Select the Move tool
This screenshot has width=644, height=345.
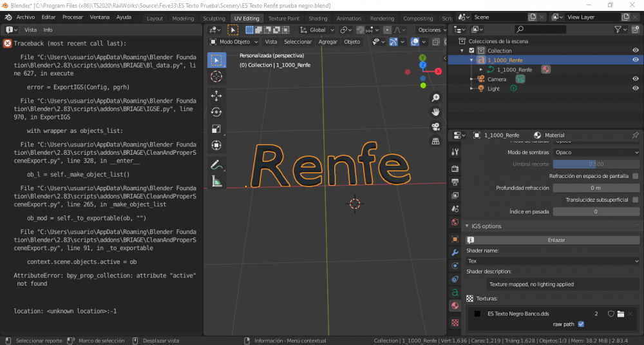pyautogui.click(x=216, y=96)
